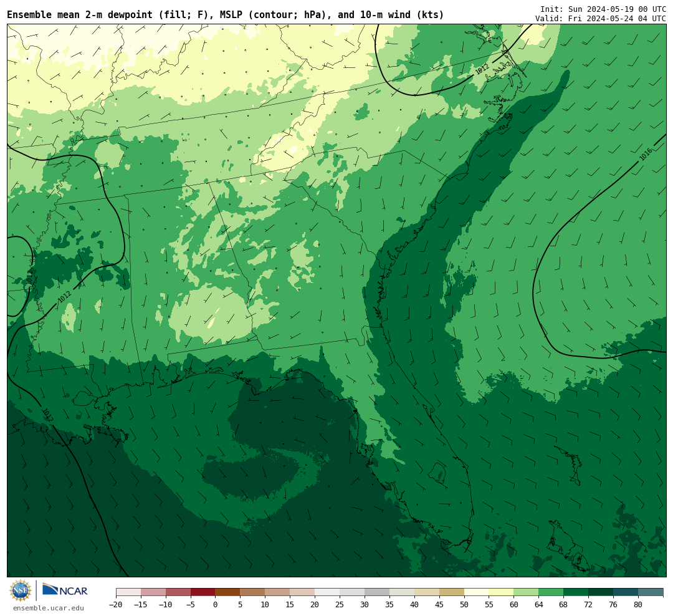Click the colorbar label 50
The height and width of the screenshot is (616, 673).
(x=464, y=604)
